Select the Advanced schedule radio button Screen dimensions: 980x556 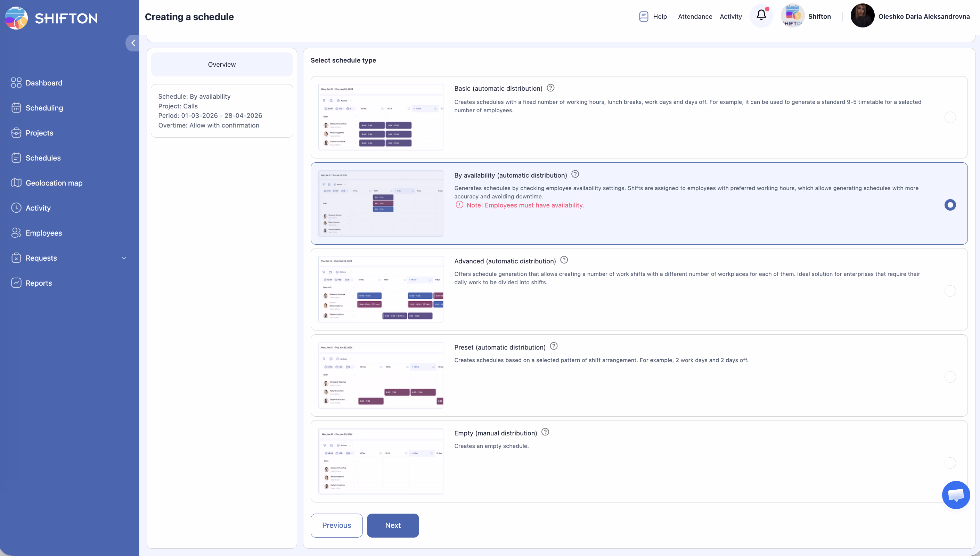950,291
